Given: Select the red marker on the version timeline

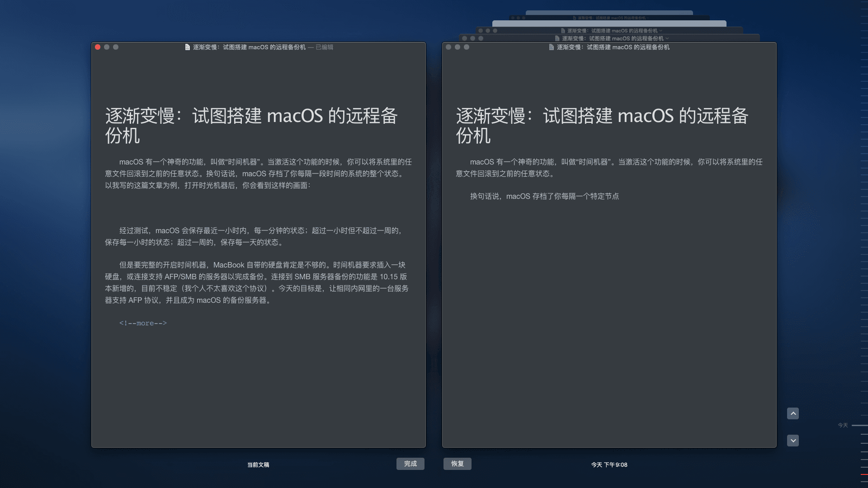Looking at the screenshot, I should pos(864,474).
